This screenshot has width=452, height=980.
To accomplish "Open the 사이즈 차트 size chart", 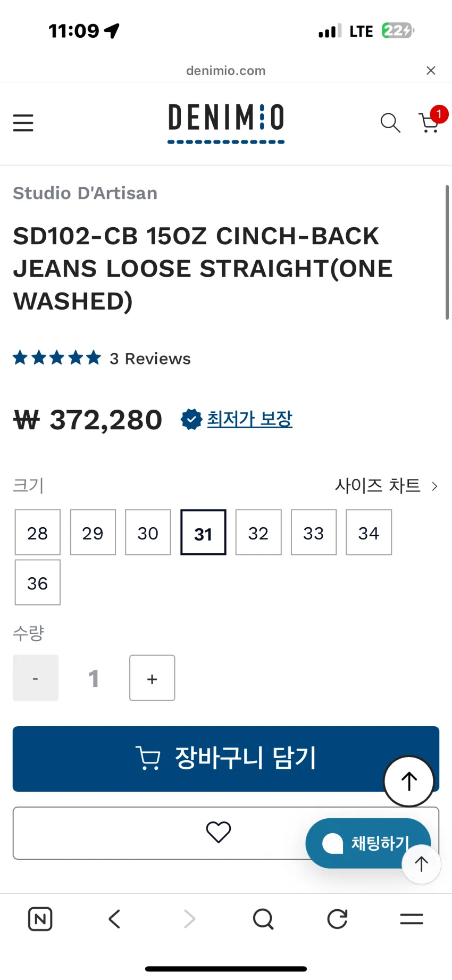I will 387,486.
